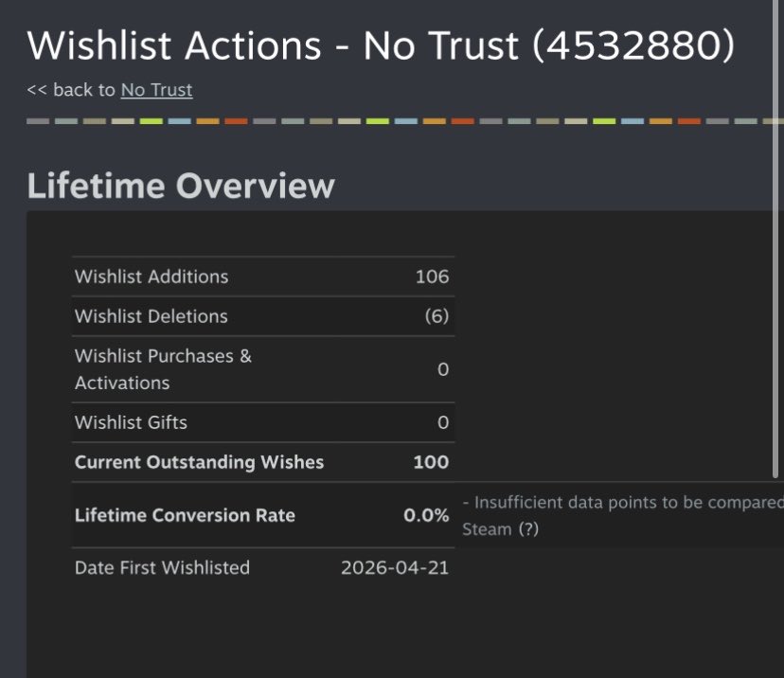Select the Insufficient data points note
Viewport: 784px width, 678px height.
(623, 515)
